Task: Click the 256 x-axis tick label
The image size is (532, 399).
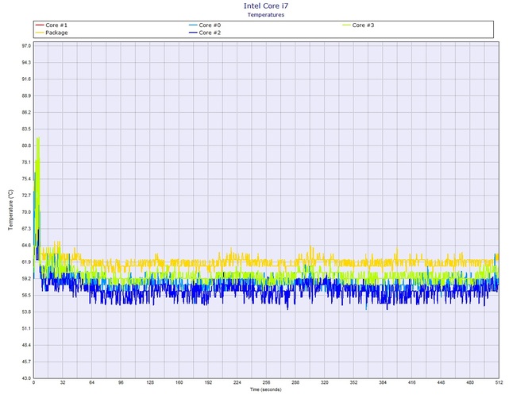Action: coord(266,382)
